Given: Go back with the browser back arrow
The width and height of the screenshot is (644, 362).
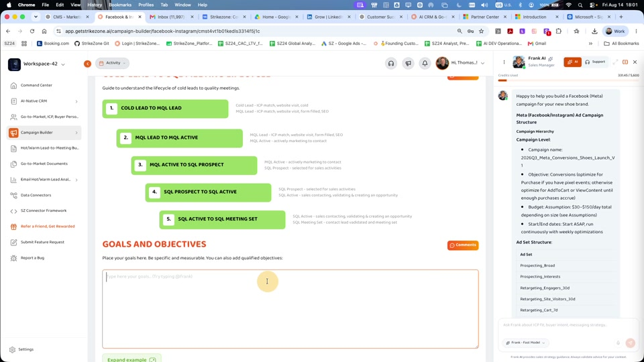Looking at the screenshot, I should tap(8, 32).
